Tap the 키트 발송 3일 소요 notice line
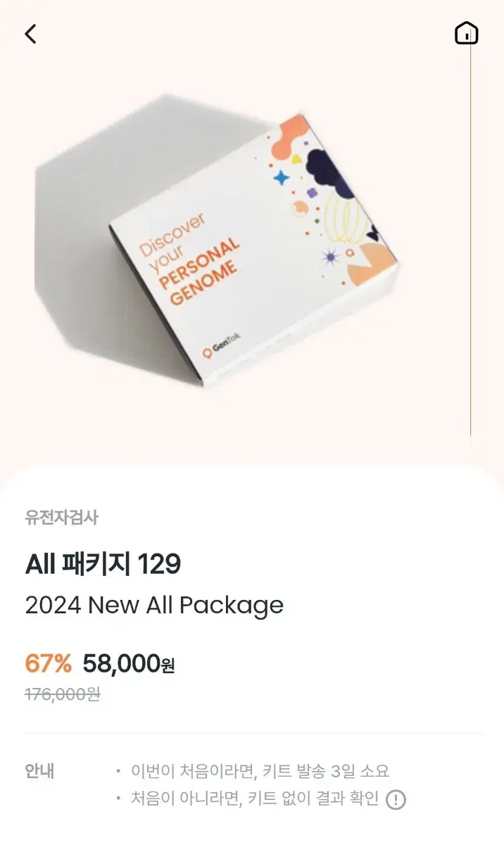504x845 pixels. pos(260,771)
